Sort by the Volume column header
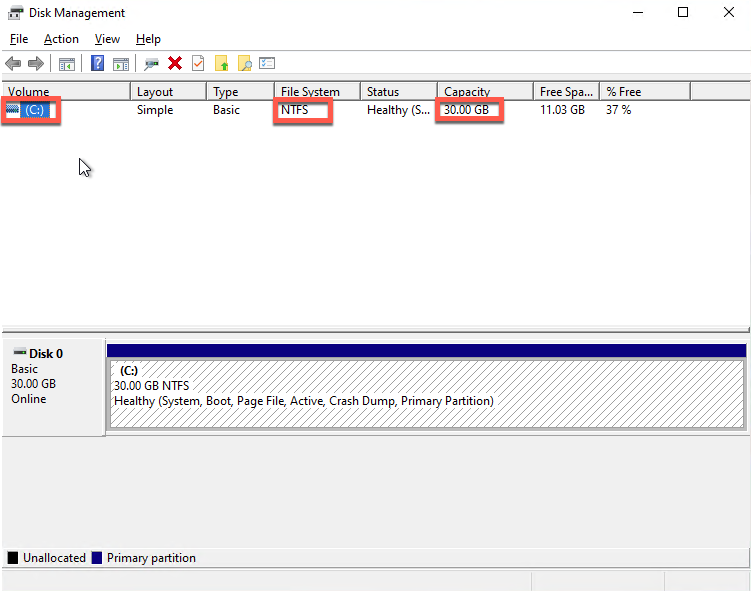Viewport: 751px width, 591px height. click(x=66, y=91)
